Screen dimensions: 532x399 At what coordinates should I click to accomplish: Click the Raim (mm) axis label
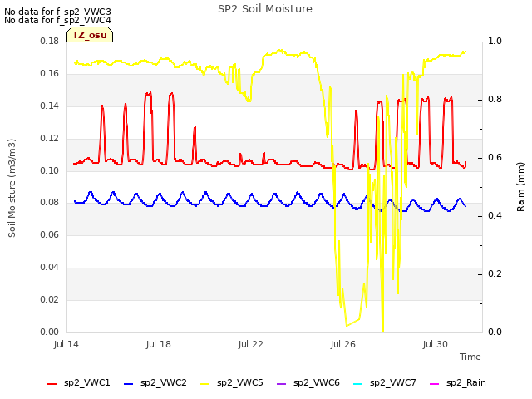click(x=520, y=187)
